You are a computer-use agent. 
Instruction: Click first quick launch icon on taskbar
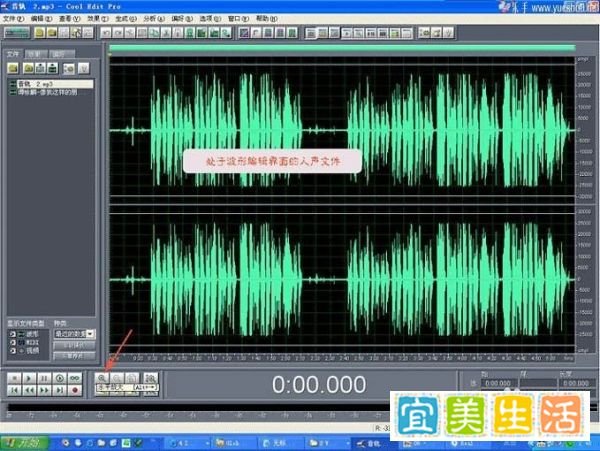coord(66,443)
